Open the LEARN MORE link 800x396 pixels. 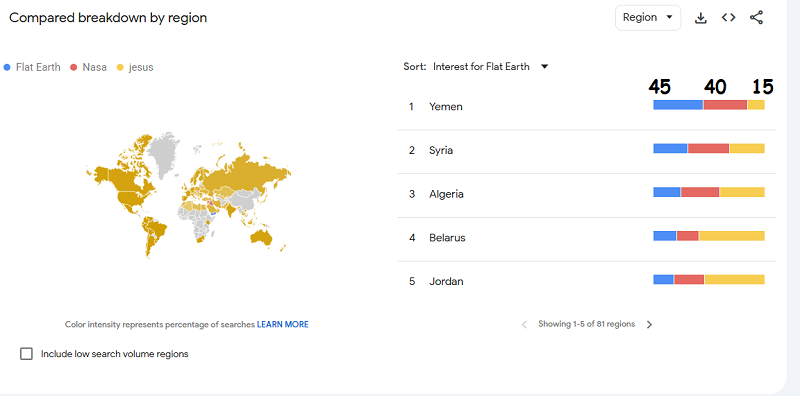pyautogui.click(x=283, y=325)
